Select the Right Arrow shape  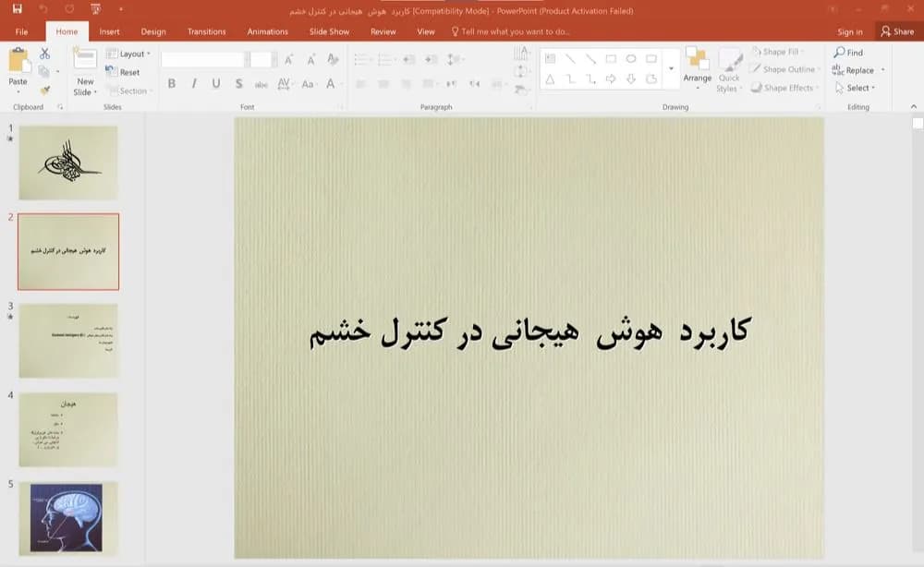tap(611, 78)
